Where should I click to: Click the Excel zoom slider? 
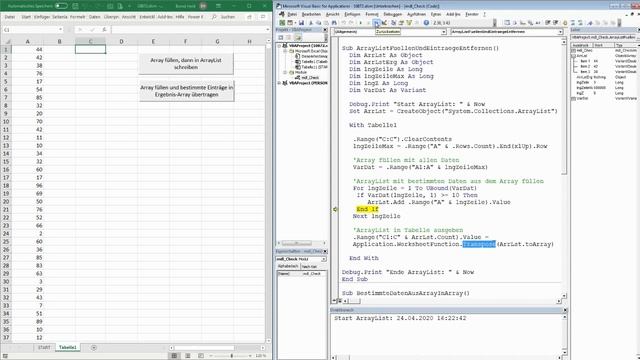(x=231, y=356)
